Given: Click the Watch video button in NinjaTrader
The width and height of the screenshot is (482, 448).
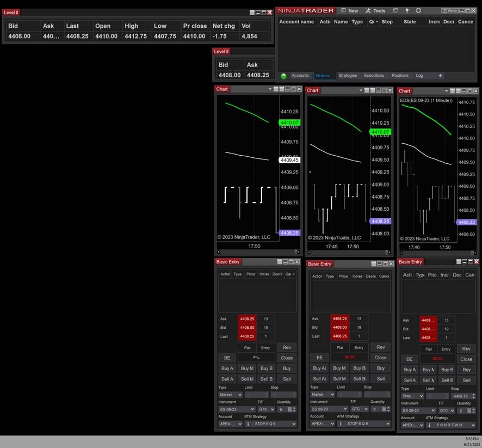Looking at the screenshot, I should 449,11.
